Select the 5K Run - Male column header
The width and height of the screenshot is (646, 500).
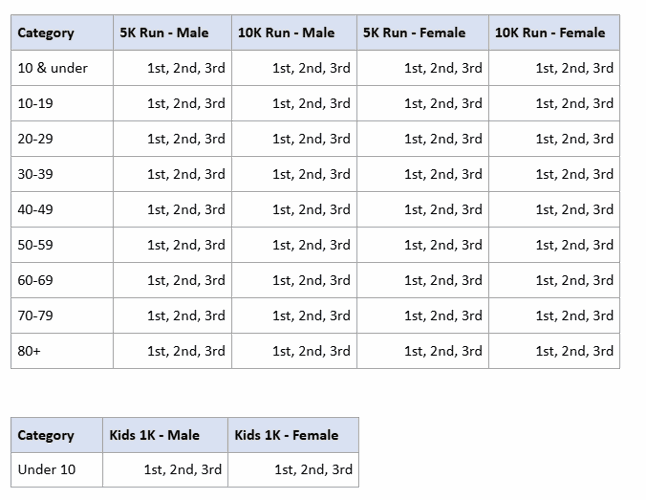pos(164,33)
